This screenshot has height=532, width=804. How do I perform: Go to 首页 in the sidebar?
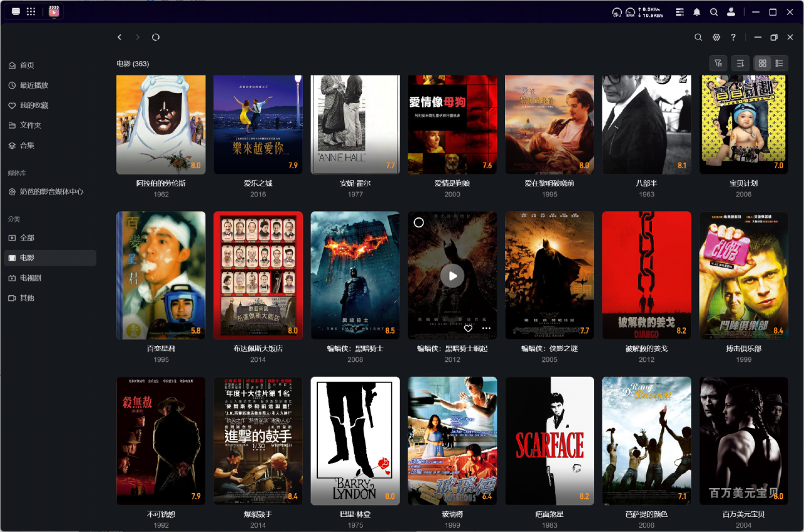(50, 65)
